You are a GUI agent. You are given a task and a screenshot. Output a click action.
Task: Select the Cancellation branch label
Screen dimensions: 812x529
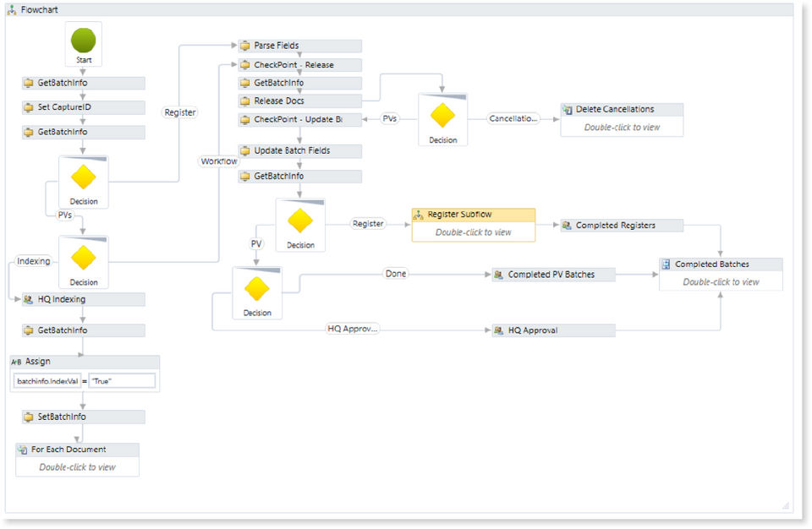[x=513, y=119]
